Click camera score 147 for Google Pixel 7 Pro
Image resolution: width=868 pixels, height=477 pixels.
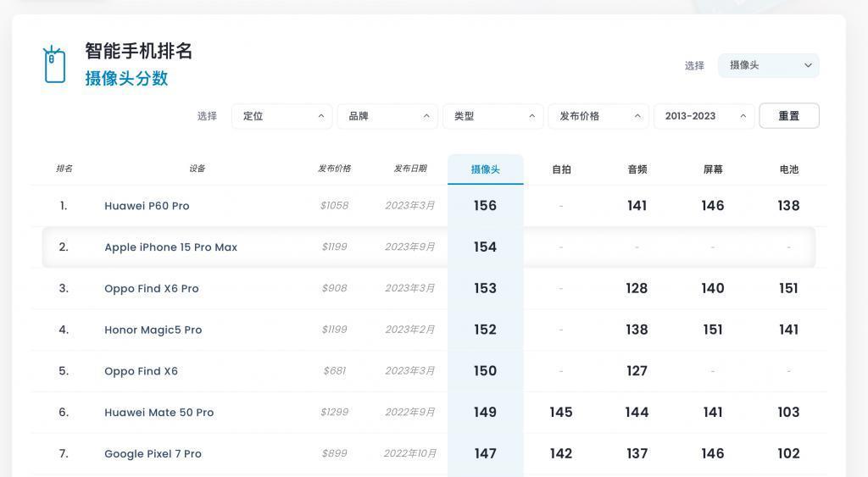click(485, 454)
